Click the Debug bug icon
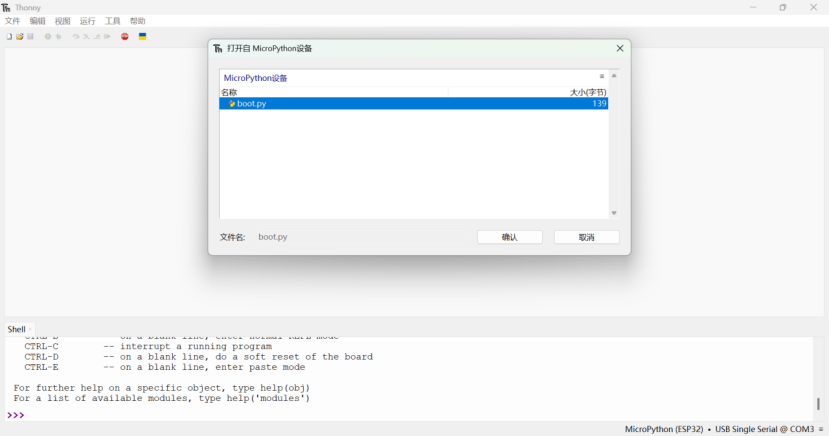 pyautogui.click(x=59, y=36)
